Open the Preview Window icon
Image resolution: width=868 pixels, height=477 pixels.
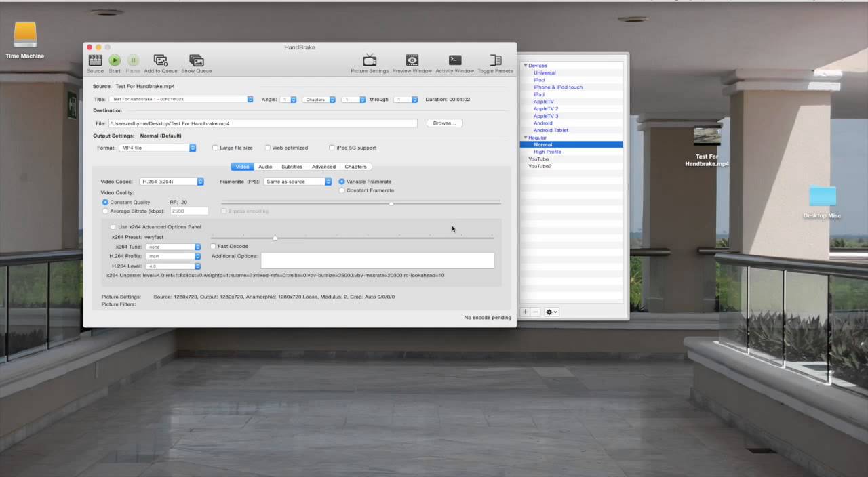click(x=412, y=60)
